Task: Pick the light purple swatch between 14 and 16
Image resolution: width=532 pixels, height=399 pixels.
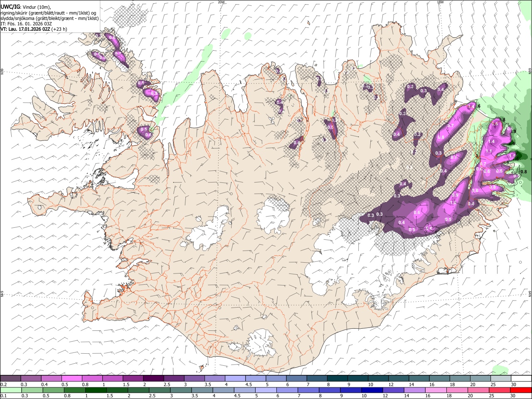Action: coord(414,390)
